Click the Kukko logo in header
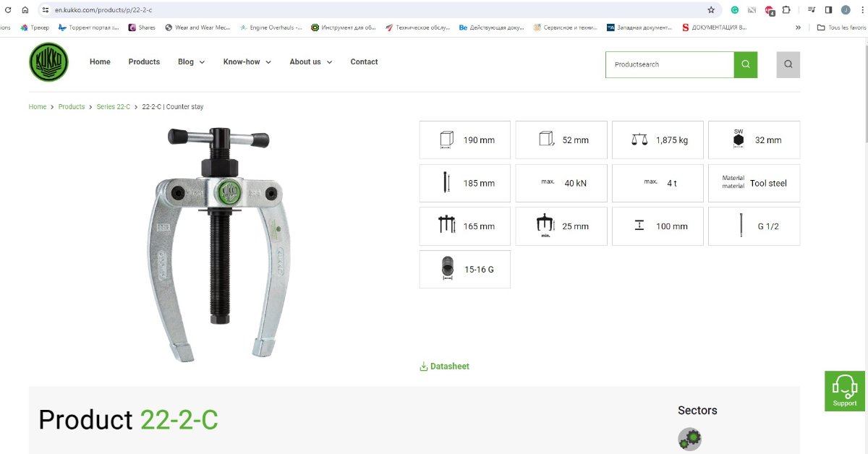 [48, 62]
